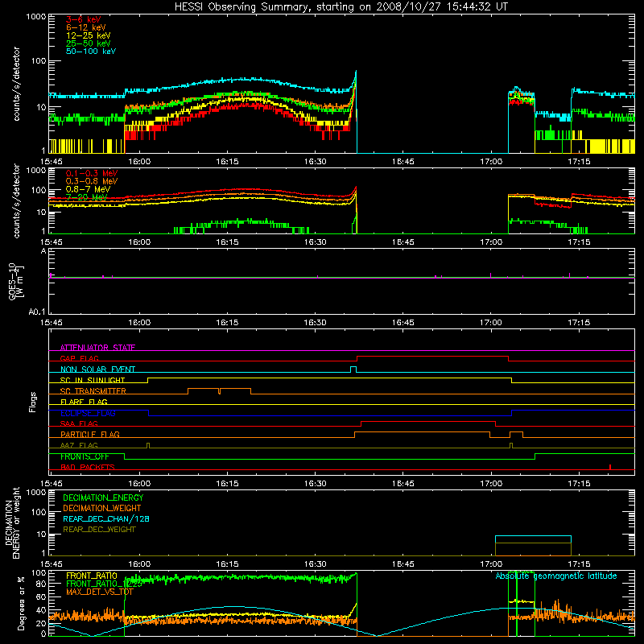
Task: Click the REAR_DEC_CHAN/128 legend label
Action: (106, 518)
